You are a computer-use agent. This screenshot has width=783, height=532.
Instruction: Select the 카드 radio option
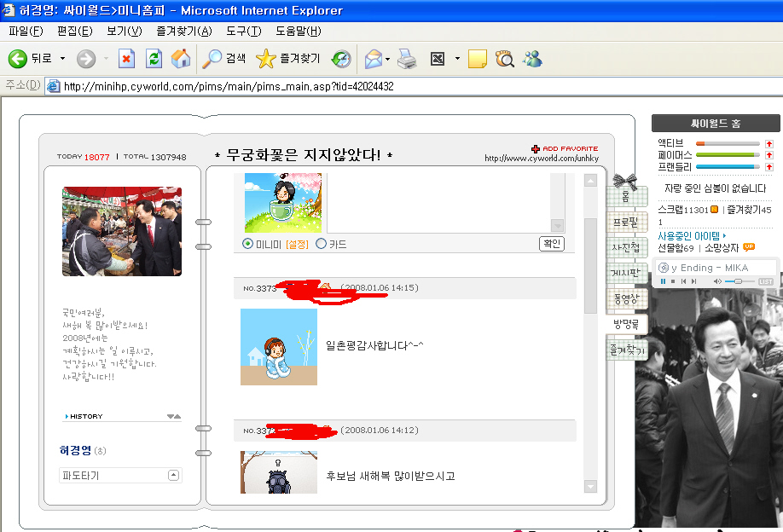[321, 244]
